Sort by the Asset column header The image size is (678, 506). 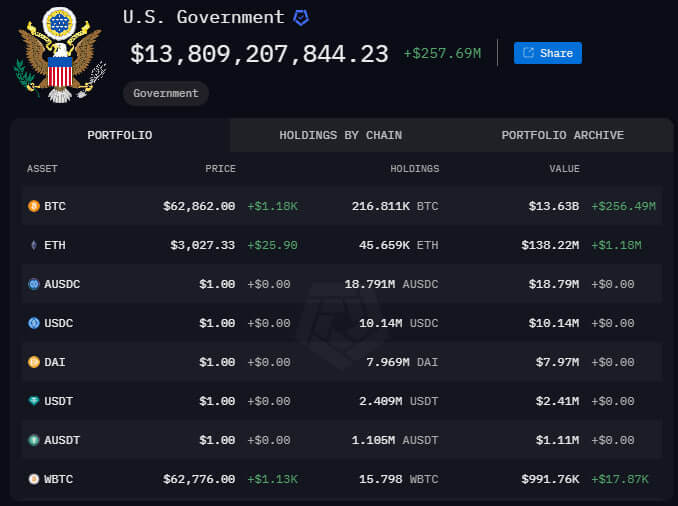(x=42, y=169)
